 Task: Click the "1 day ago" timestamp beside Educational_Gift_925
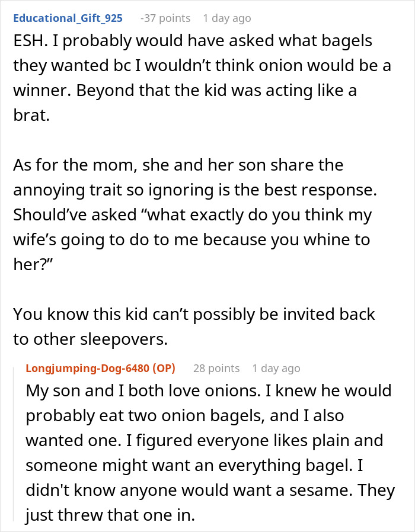click(x=227, y=18)
